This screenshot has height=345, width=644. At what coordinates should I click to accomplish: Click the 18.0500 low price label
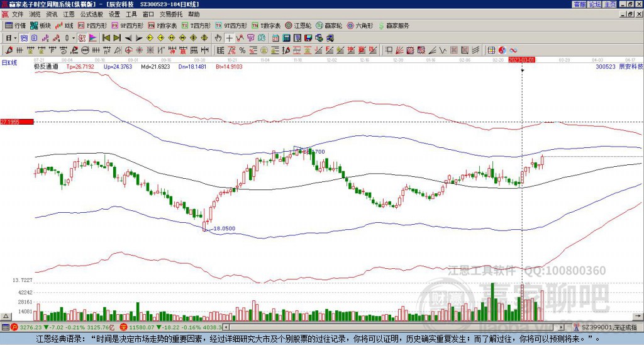click(x=225, y=229)
